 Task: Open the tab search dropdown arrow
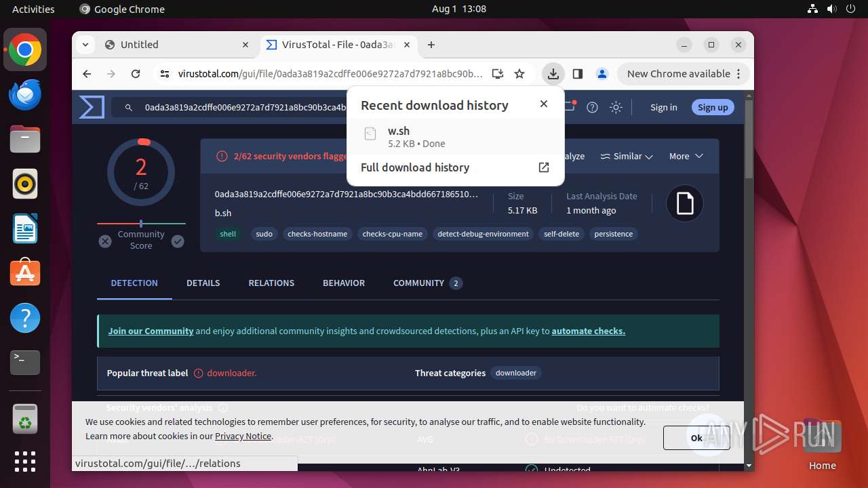click(85, 45)
